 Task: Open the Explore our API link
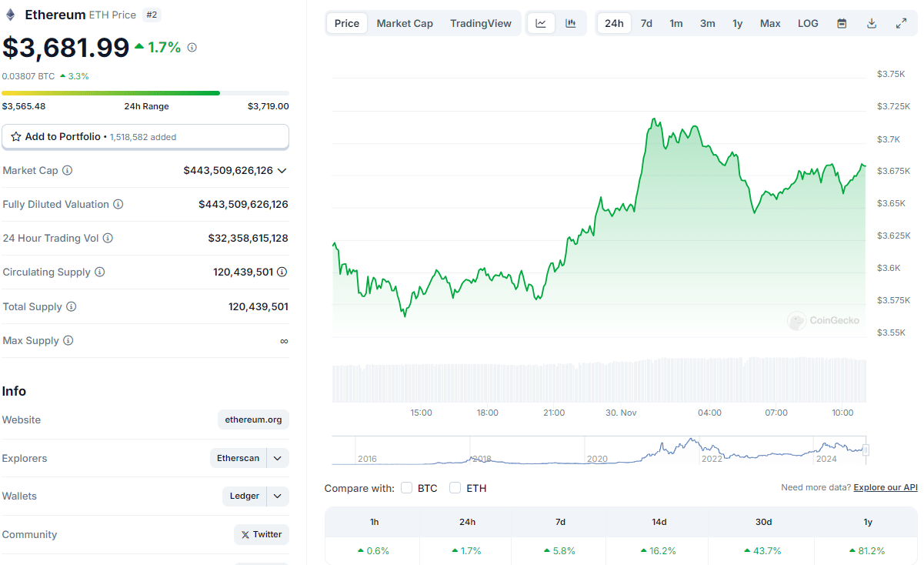[x=886, y=487]
